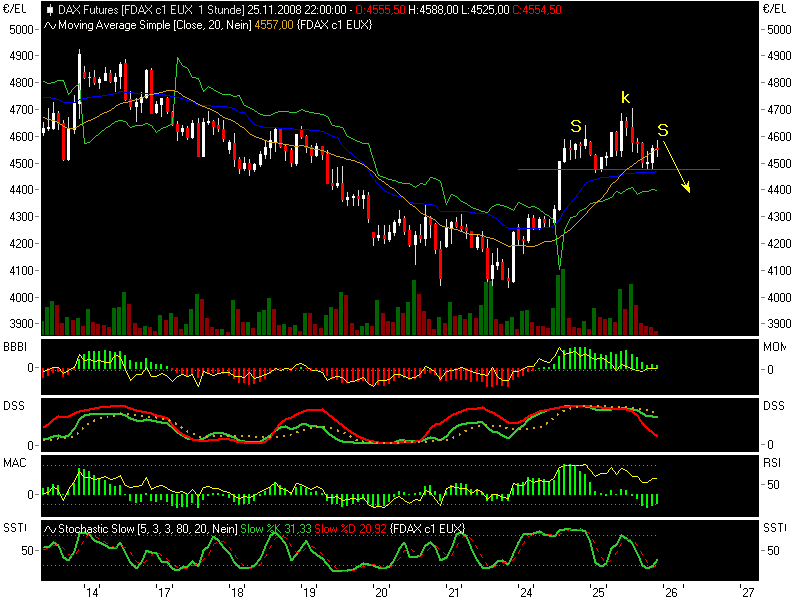Click the '19 date label on time axis
The image size is (800, 600).
[309, 592]
